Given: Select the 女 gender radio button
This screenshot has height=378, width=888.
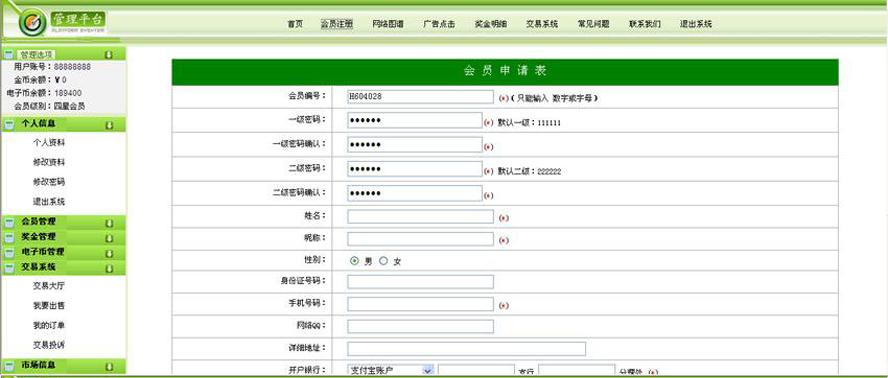Looking at the screenshot, I should (x=383, y=261).
